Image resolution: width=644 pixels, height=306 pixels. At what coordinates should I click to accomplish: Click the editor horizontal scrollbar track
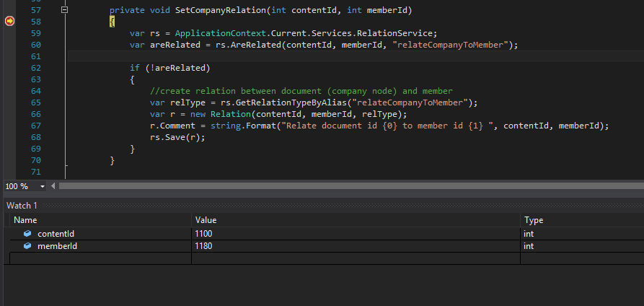(x=351, y=186)
